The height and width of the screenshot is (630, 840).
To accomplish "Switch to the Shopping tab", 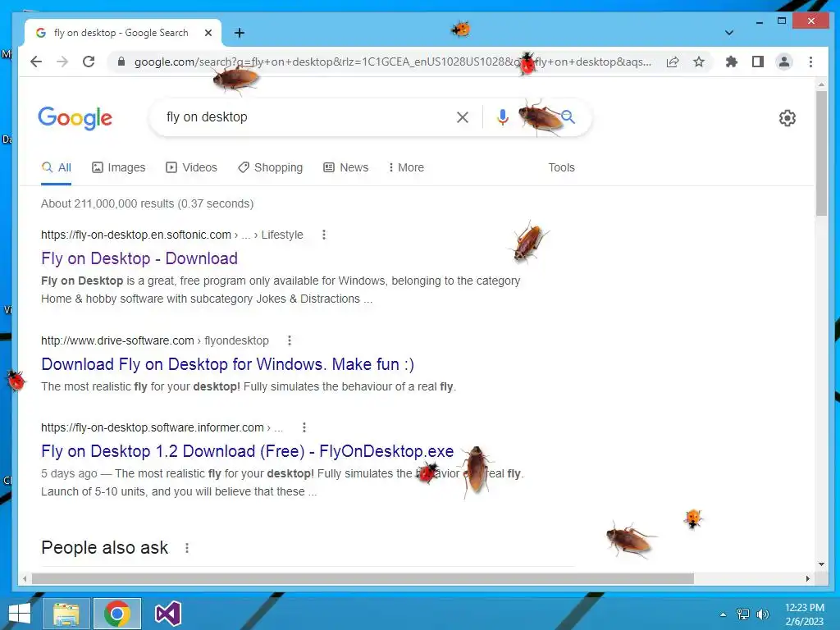I will pos(271,167).
